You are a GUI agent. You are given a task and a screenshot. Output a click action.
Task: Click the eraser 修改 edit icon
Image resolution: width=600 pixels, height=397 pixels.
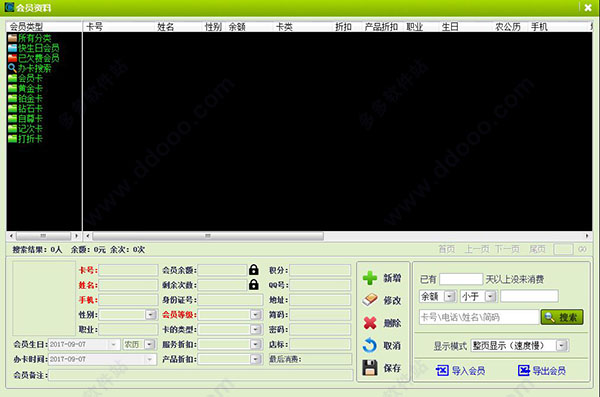370,300
